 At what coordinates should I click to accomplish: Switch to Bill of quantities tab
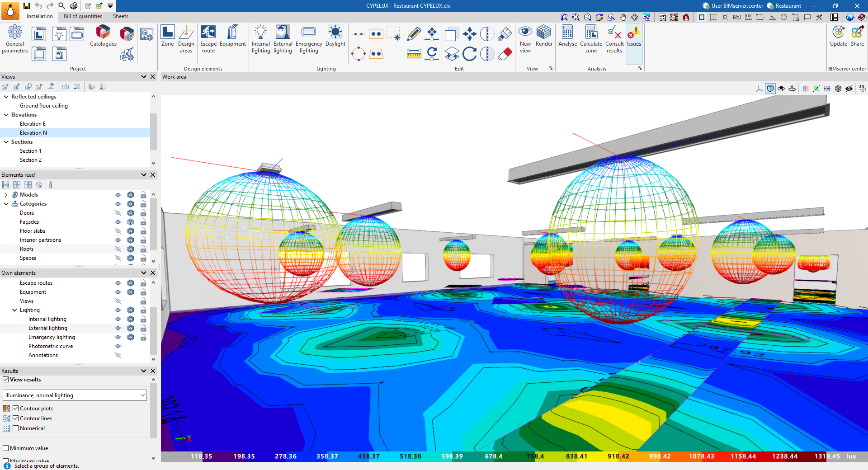[83, 16]
